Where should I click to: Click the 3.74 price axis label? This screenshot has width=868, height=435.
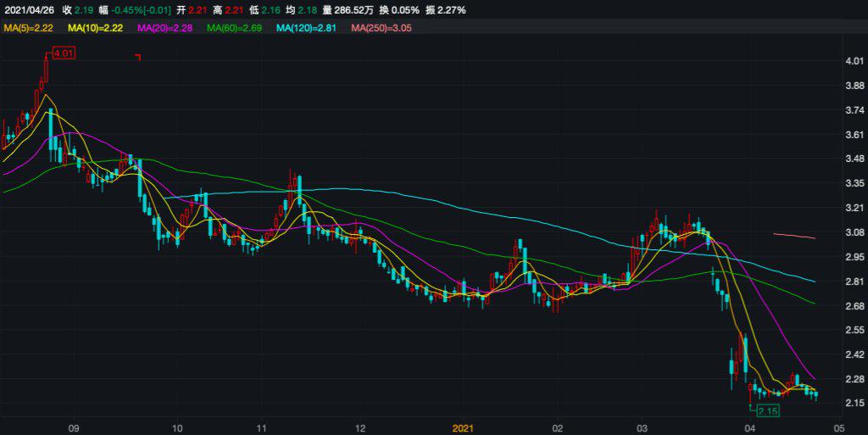coord(854,110)
